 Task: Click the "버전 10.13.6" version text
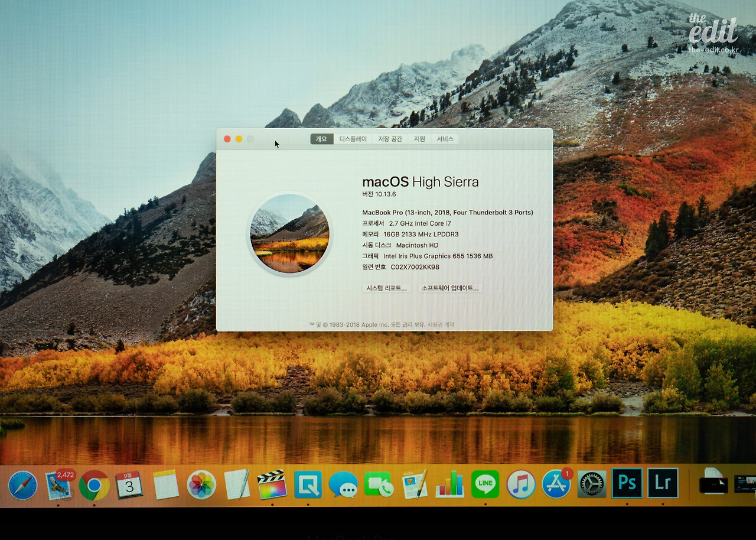(379, 194)
